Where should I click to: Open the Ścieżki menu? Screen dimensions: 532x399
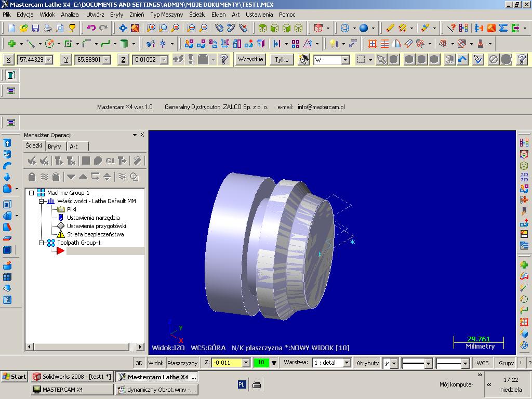coord(197,15)
